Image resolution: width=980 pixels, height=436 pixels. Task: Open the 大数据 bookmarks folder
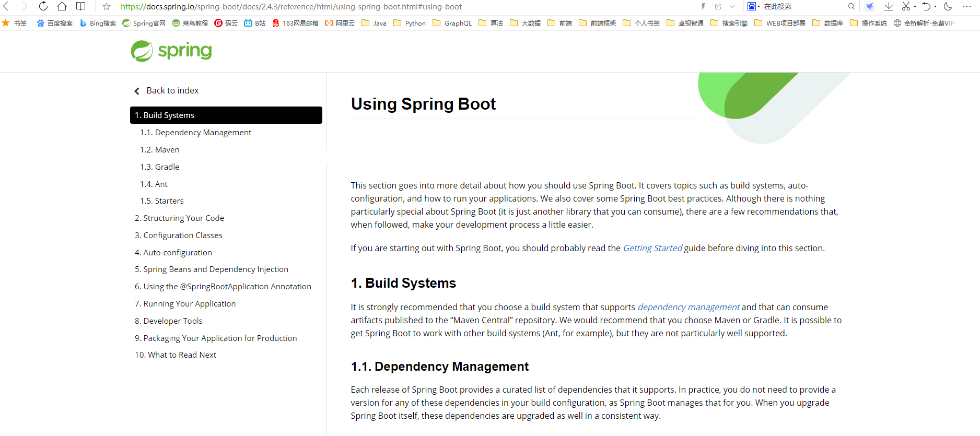coord(526,23)
